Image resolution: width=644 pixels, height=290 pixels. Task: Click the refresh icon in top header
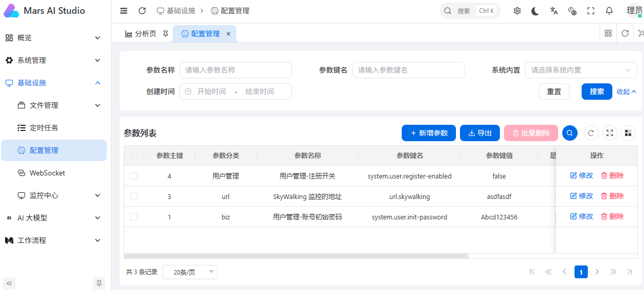pos(142,11)
